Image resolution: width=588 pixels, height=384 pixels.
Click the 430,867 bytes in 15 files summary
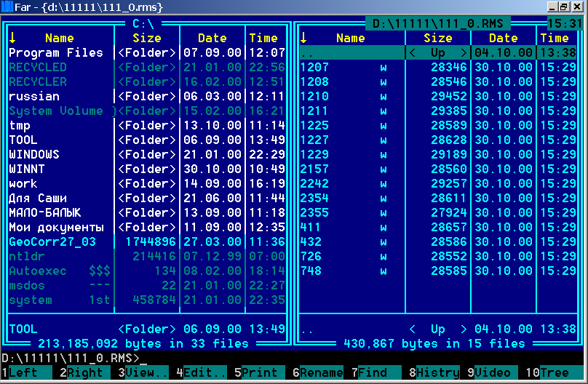point(434,343)
